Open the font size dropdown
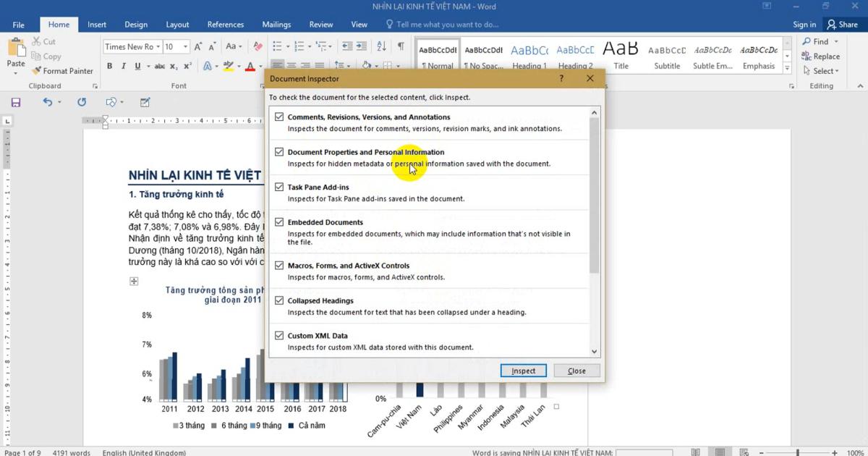Viewport: 868px width, 456px height. click(185, 47)
